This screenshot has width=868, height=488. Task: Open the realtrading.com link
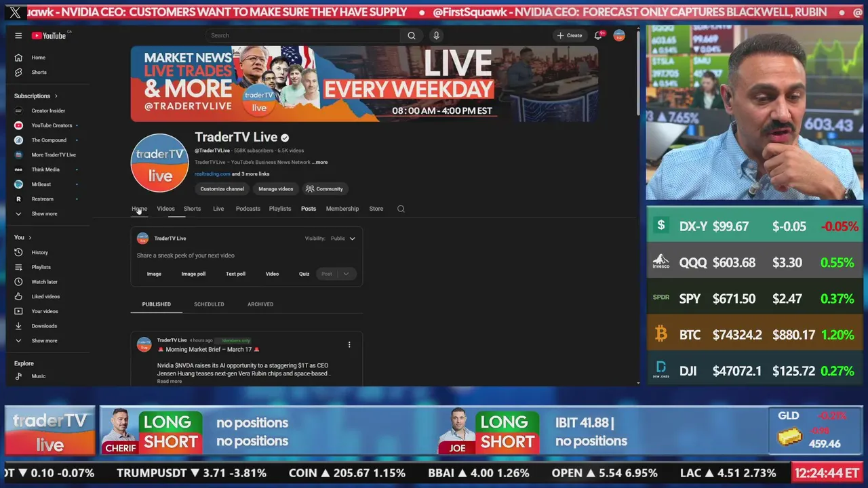coord(212,174)
